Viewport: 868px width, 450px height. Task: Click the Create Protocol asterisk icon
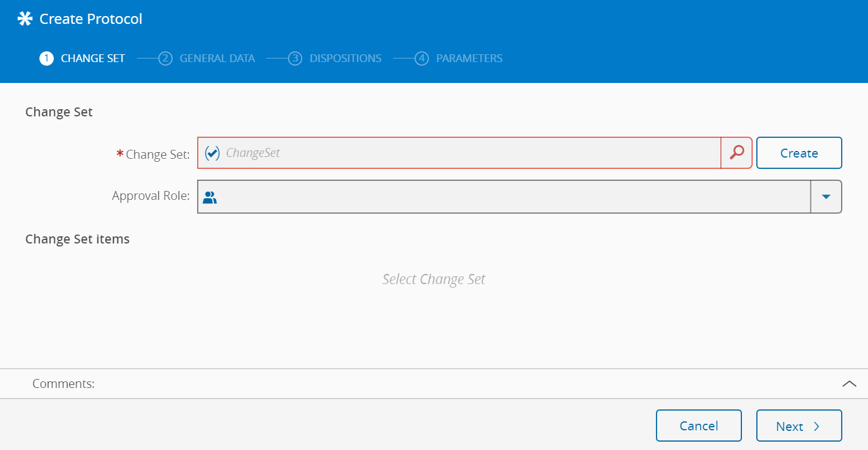(24, 19)
